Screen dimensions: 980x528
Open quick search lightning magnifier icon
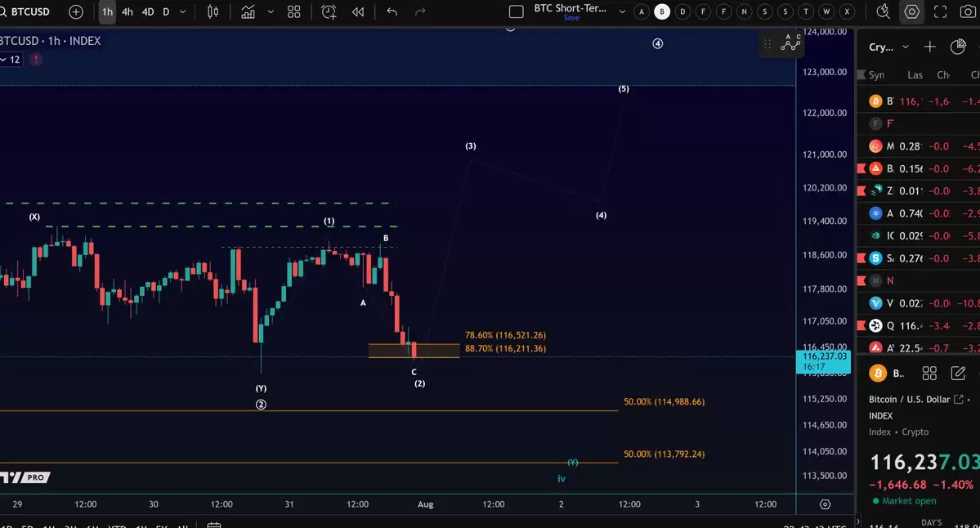tap(883, 12)
